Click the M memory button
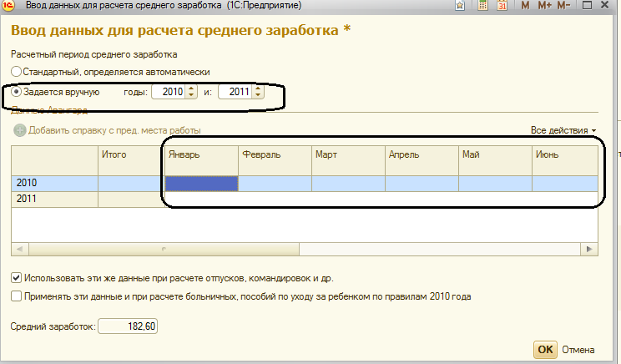621x364 pixels. tap(525, 6)
